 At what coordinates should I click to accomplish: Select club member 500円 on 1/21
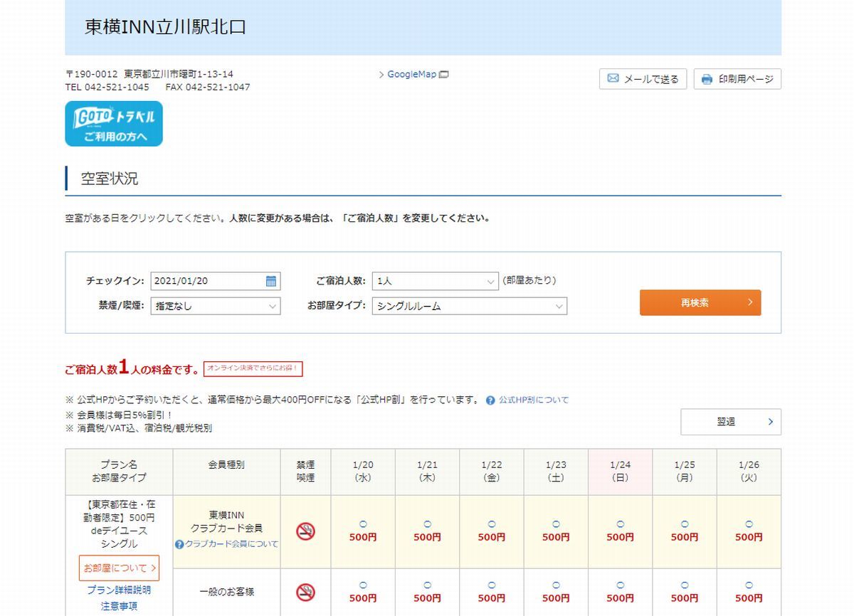[x=427, y=537]
